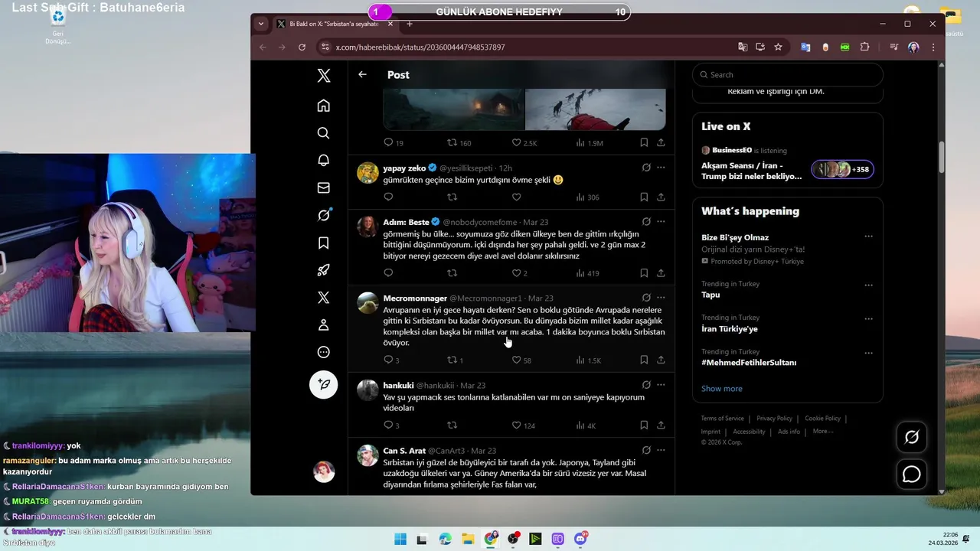Open more options for Tapu trend
The width and height of the screenshot is (980, 551).
point(868,285)
